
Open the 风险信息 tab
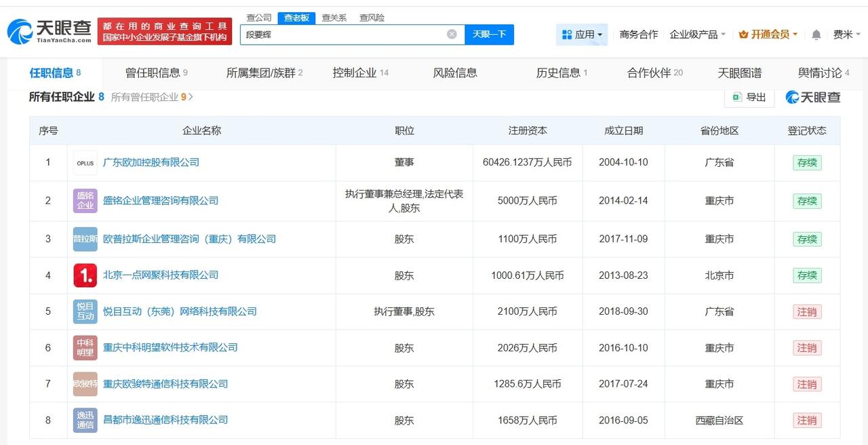coord(455,73)
